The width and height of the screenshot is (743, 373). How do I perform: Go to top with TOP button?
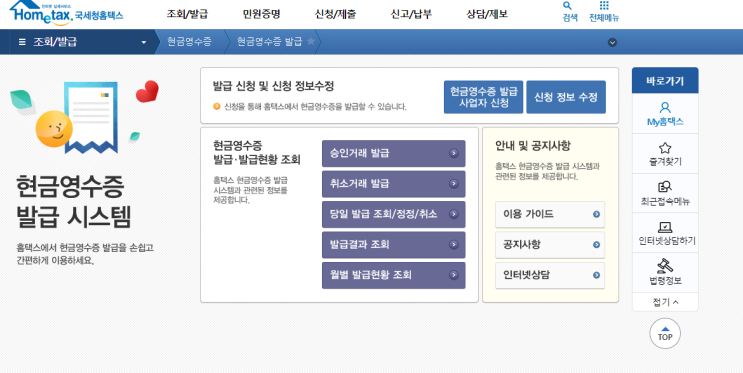pyautogui.click(x=665, y=333)
